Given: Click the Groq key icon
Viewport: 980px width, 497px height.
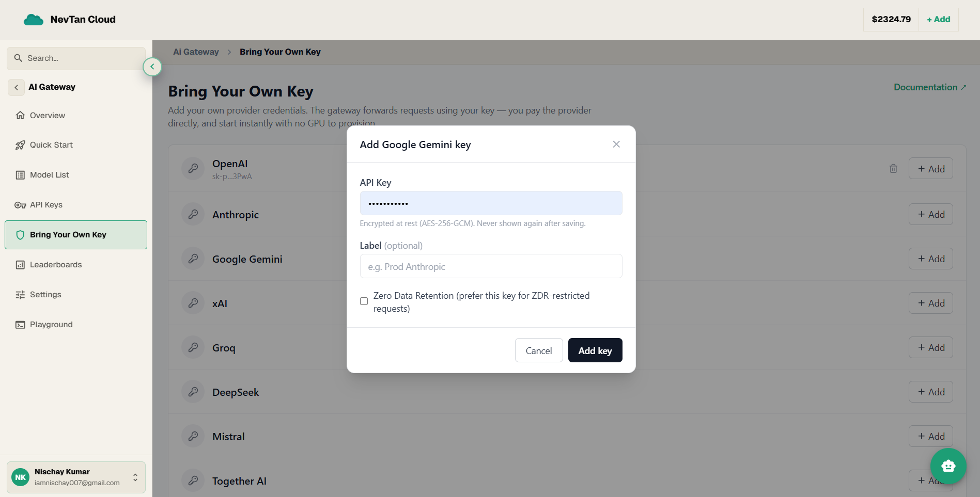Looking at the screenshot, I should tap(193, 347).
